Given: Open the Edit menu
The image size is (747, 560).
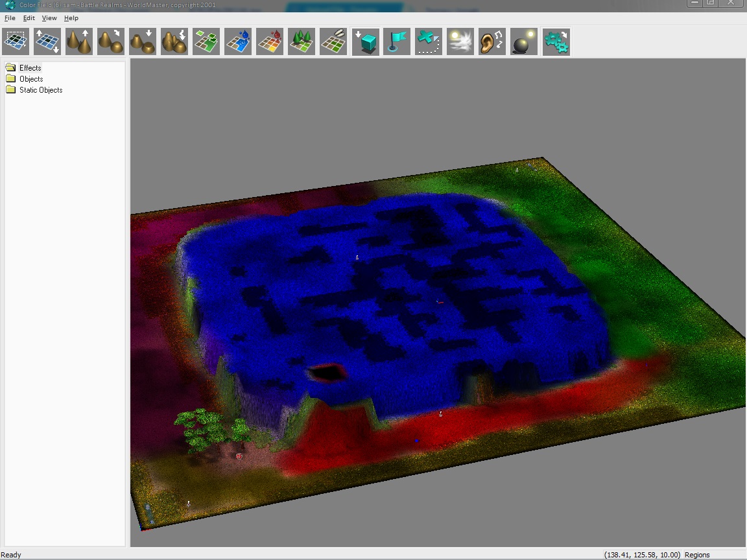Looking at the screenshot, I should coord(29,18).
